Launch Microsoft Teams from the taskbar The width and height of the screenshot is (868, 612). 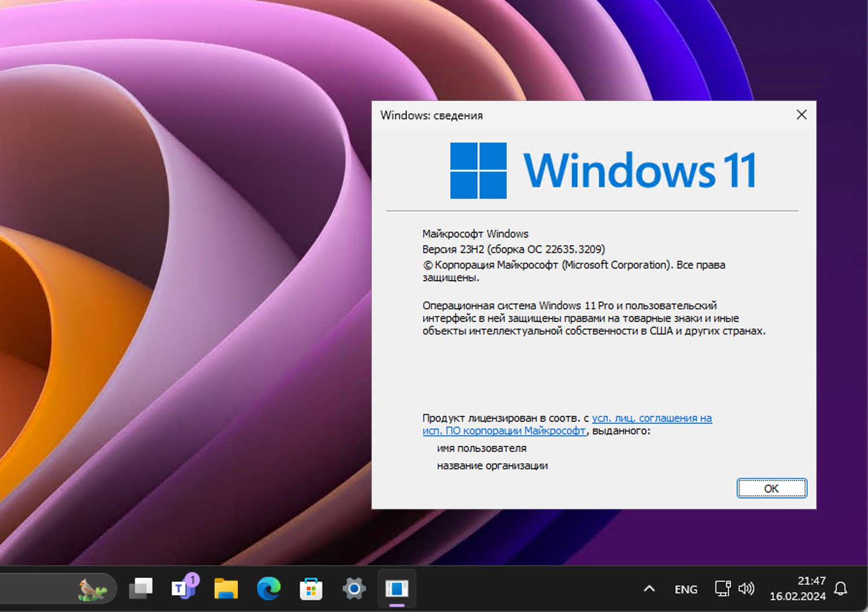point(184,588)
